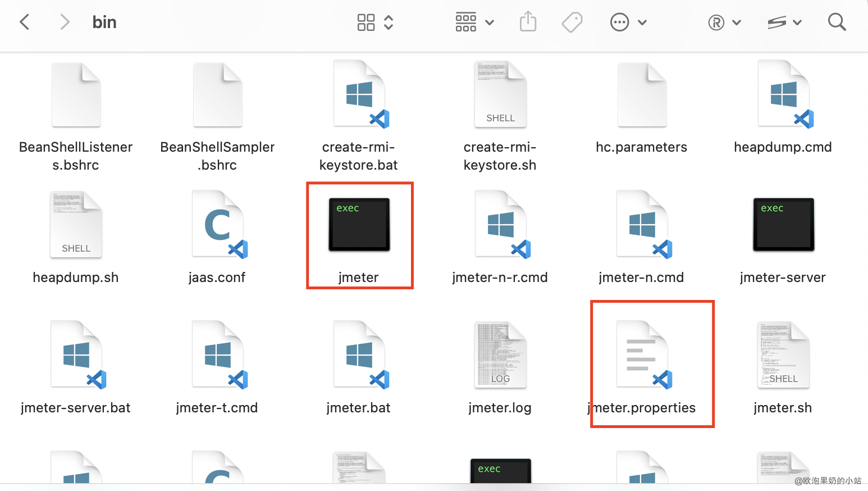Click the striped S toolbar icon
Screen dimensions: 868x491
tap(777, 22)
